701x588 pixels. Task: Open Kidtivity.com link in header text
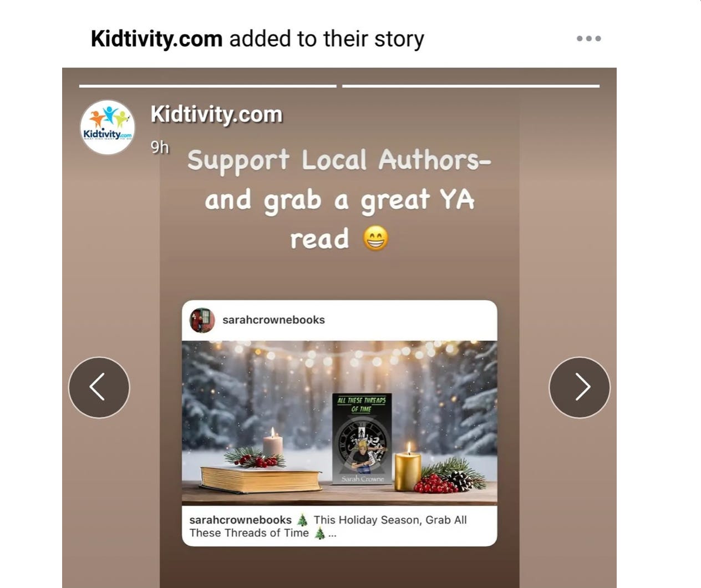(x=156, y=38)
